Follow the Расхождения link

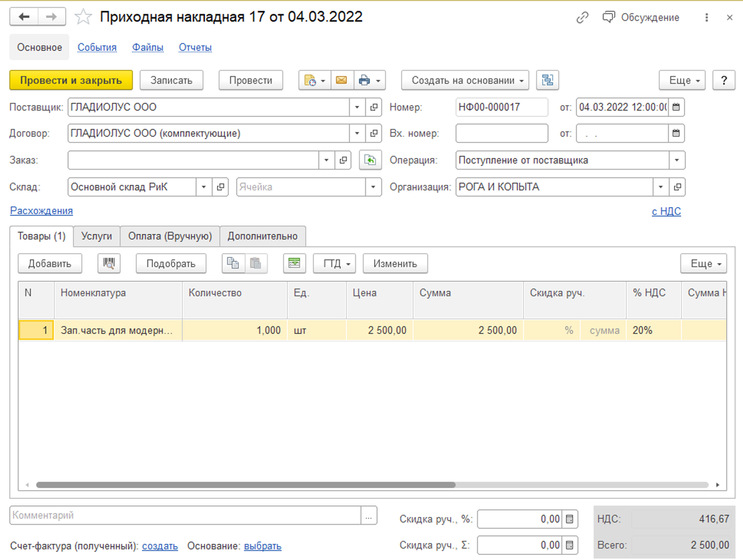[41, 211]
